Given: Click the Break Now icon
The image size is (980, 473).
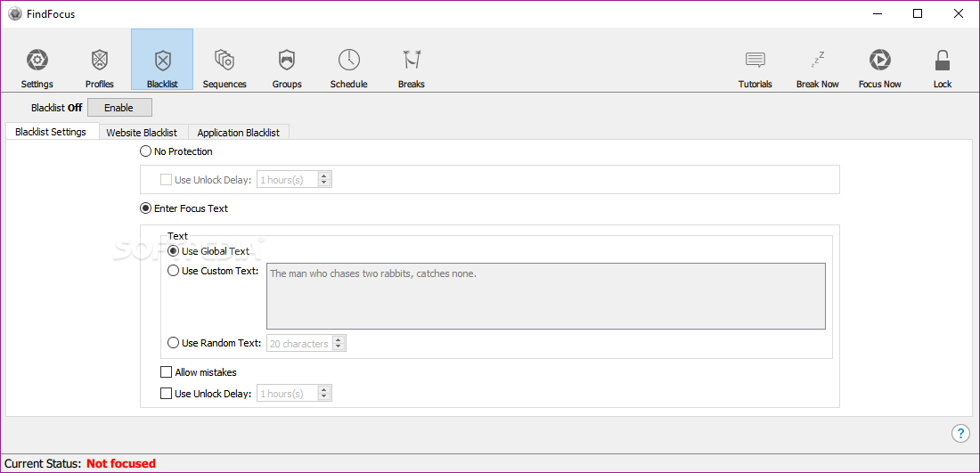Looking at the screenshot, I should pos(818,60).
